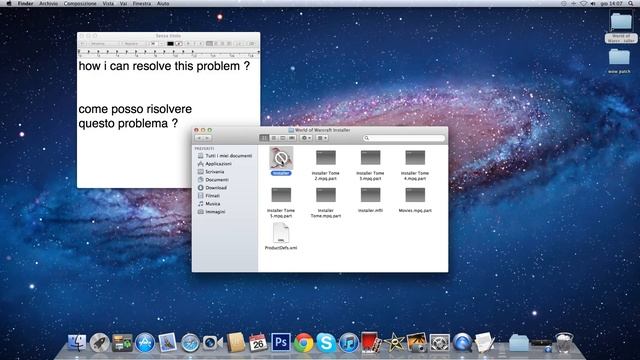The height and width of the screenshot is (360, 640).
Task: Open FaceTime camera icon in dock
Action: pyautogui.click(x=212, y=343)
